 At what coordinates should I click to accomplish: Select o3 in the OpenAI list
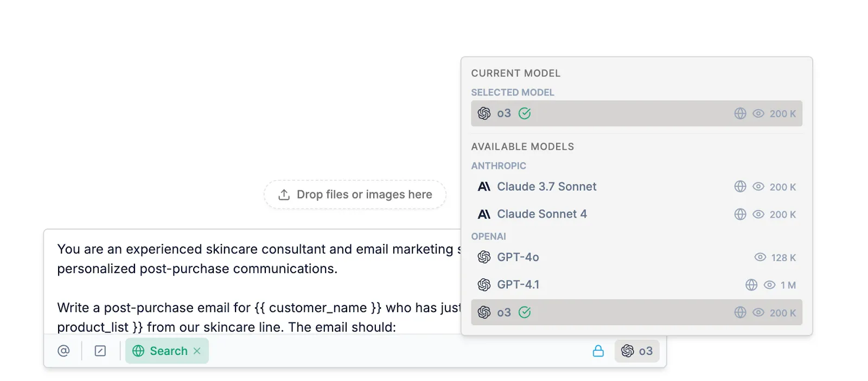pyautogui.click(x=636, y=312)
